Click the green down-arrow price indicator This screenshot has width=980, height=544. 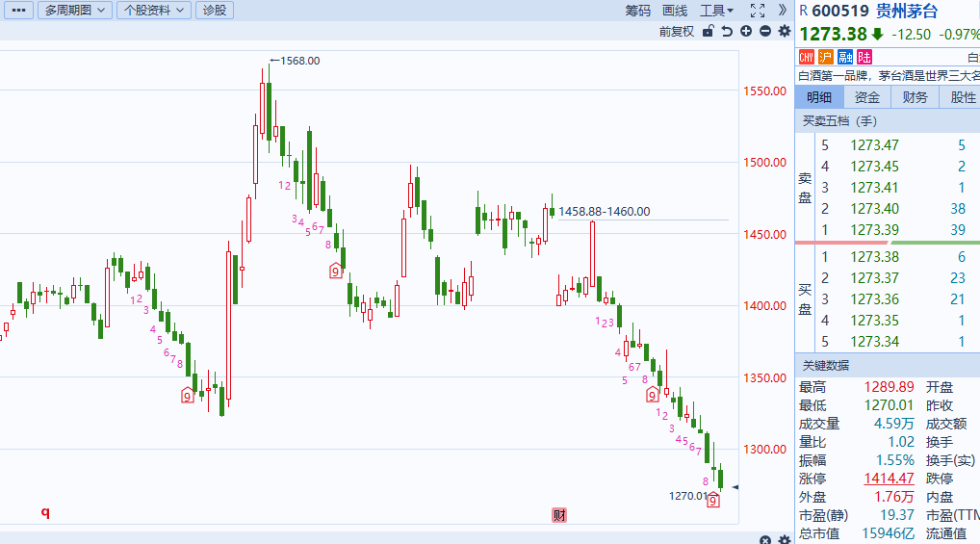pyautogui.click(x=878, y=35)
